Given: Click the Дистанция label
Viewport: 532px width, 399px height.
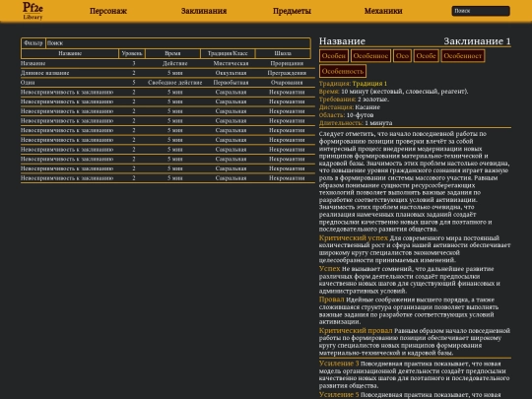Looking at the screenshot, I should point(336,107).
